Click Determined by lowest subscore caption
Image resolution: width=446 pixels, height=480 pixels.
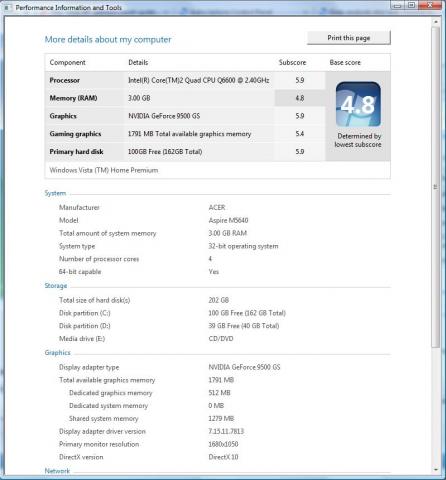pos(358,140)
